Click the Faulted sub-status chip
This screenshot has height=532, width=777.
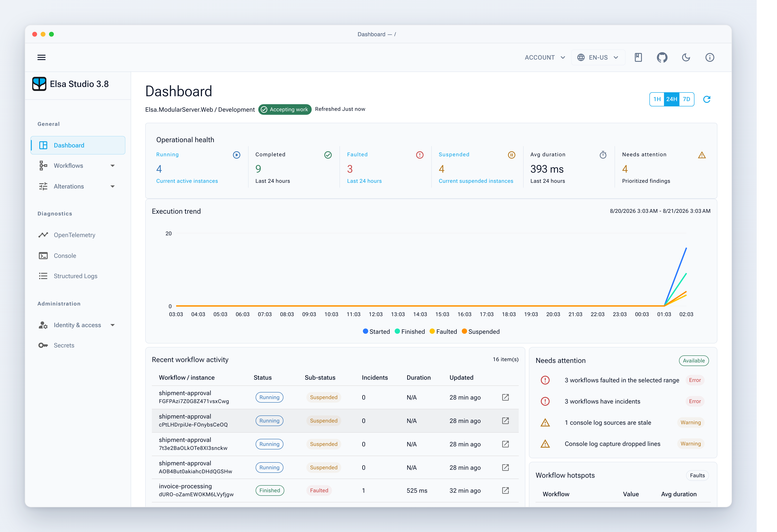[x=319, y=490]
